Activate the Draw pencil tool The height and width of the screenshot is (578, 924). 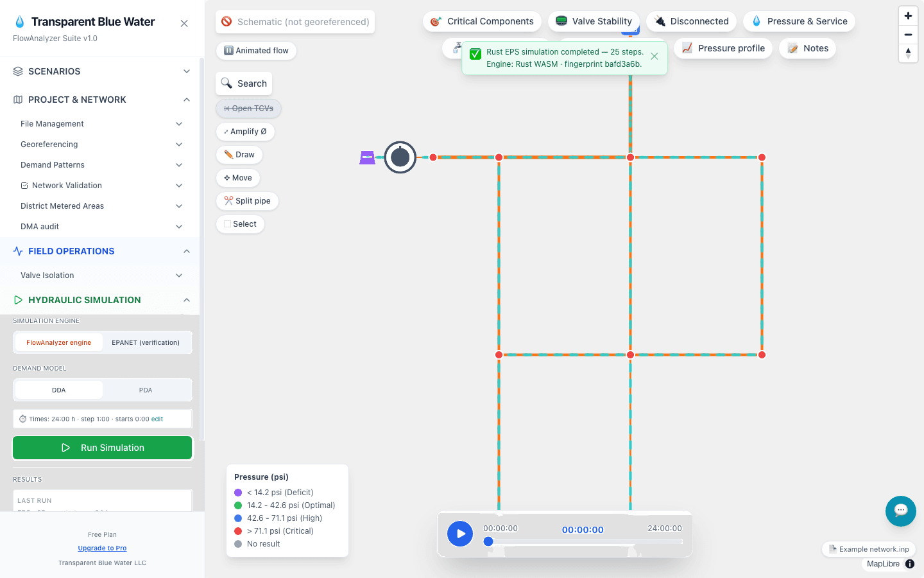click(239, 155)
